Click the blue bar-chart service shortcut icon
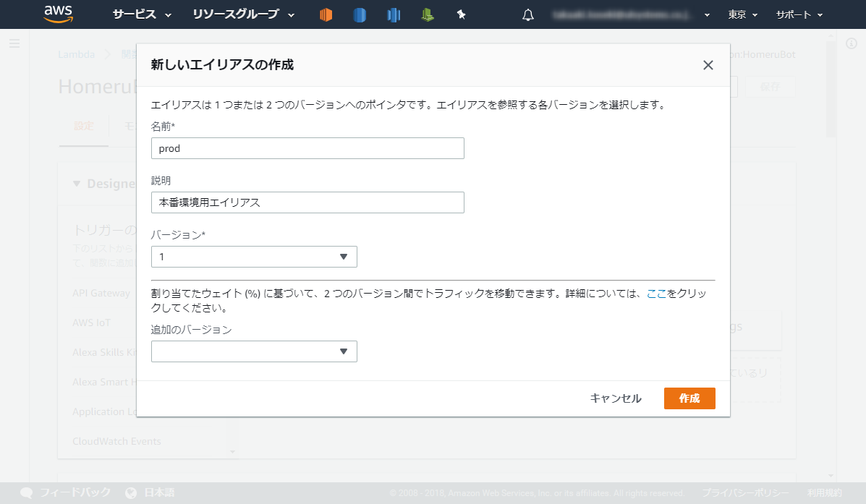 click(x=393, y=14)
